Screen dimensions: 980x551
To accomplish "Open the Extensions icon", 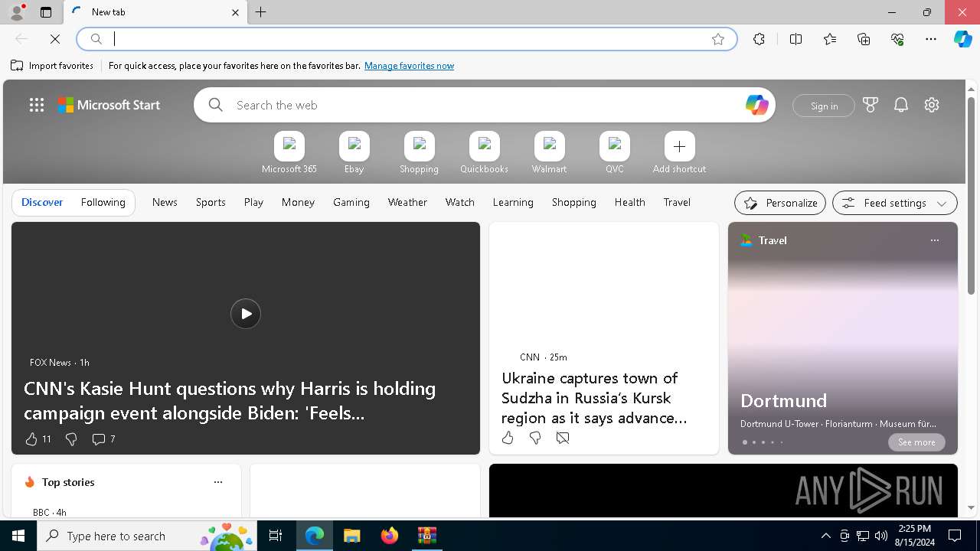I will point(759,39).
